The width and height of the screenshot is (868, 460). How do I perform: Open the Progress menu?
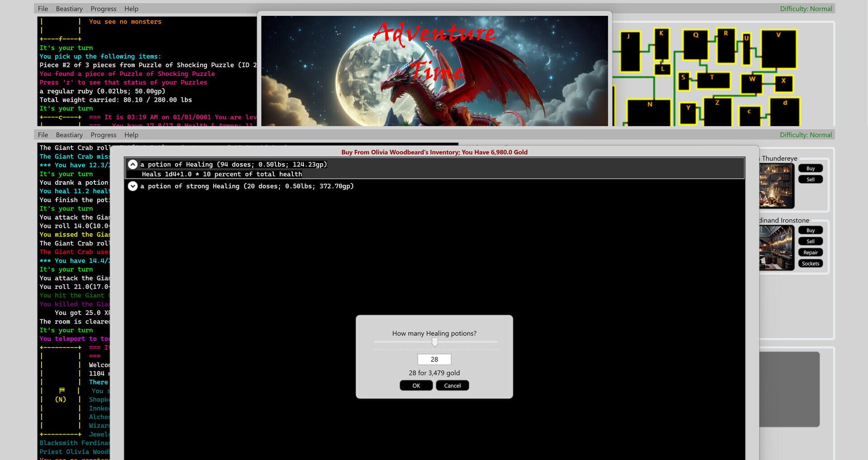(103, 135)
